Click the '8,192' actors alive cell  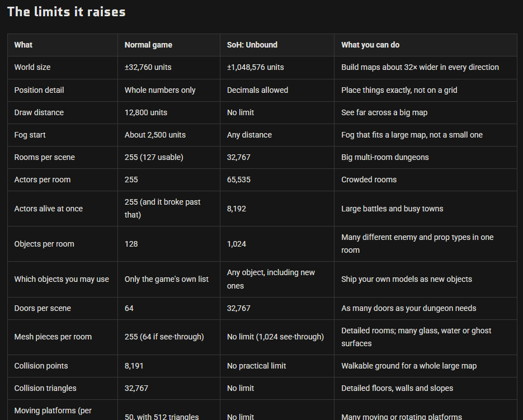(x=237, y=209)
